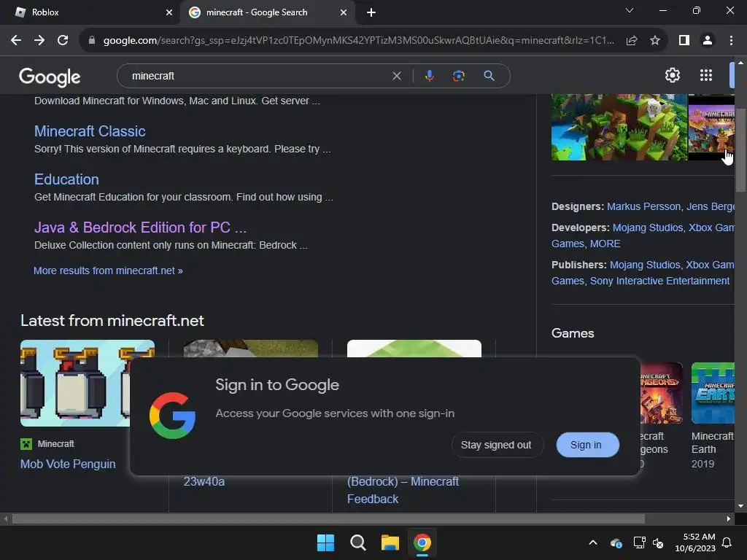Open the Google apps grid
This screenshot has height=560, width=747.
tap(706, 75)
